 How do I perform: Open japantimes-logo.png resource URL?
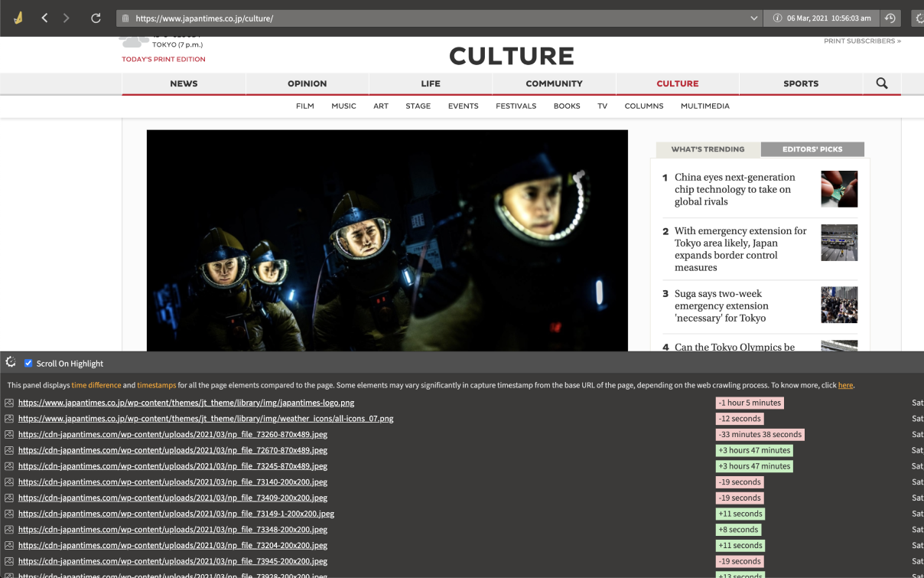(x=186, y=403)
